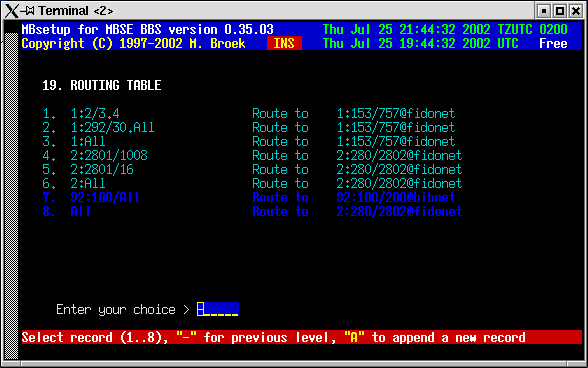Click destination '2:280/2802@fidonet' on row 4
This screenshot has width=588, height=368.
point(399,155)
